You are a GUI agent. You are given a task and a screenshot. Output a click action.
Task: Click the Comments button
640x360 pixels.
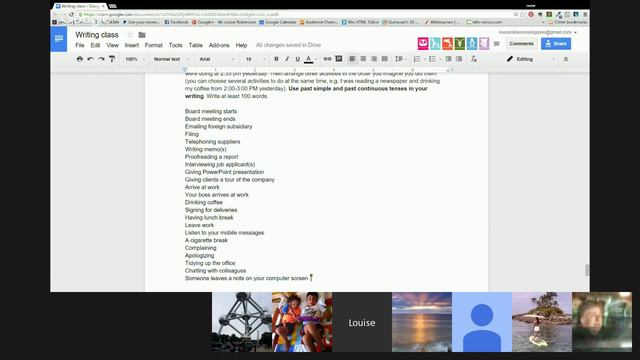pos(521,44)
